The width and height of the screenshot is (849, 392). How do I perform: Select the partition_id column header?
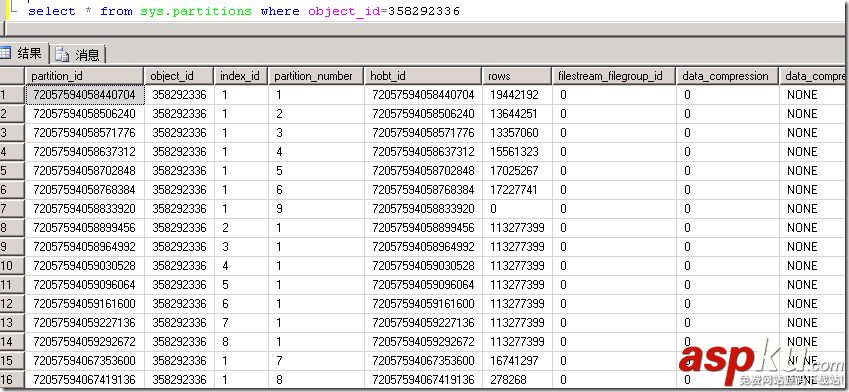pyautogui.click(x=84, y=76)
